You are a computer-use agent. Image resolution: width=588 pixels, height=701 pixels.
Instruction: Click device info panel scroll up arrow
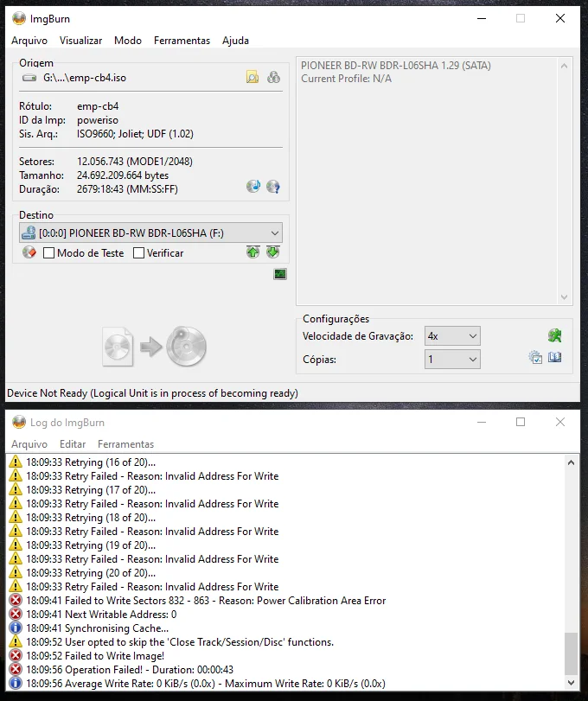(564, 66)
